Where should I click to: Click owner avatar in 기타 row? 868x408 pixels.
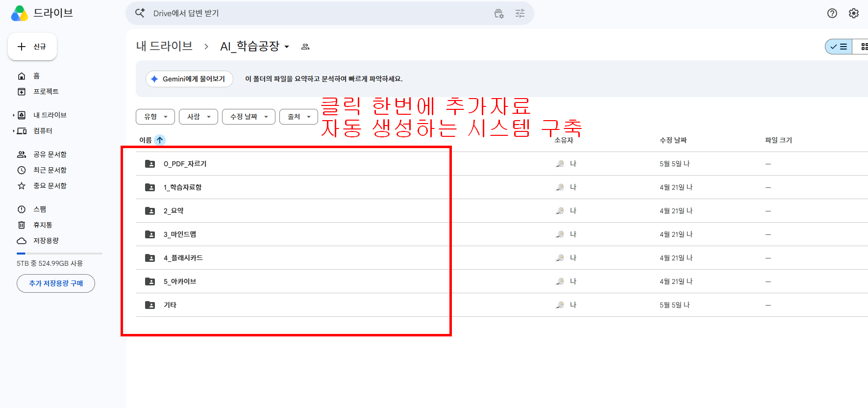(560, 305)
